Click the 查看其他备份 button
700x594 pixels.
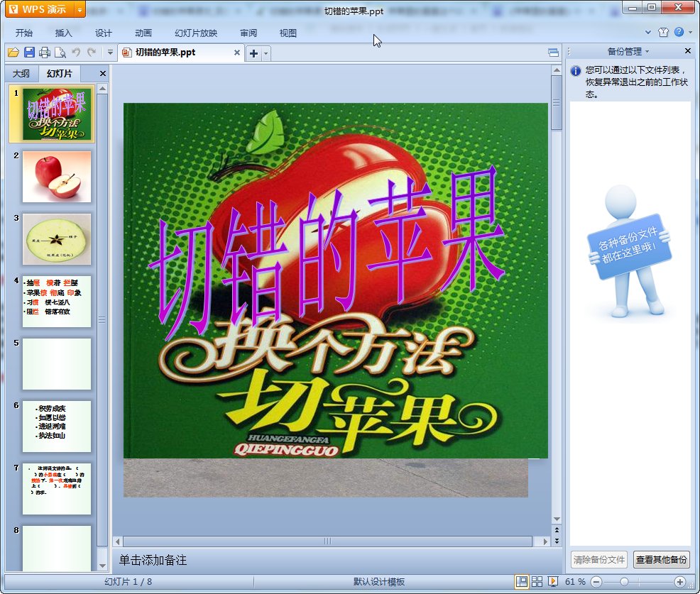[661, 560]
